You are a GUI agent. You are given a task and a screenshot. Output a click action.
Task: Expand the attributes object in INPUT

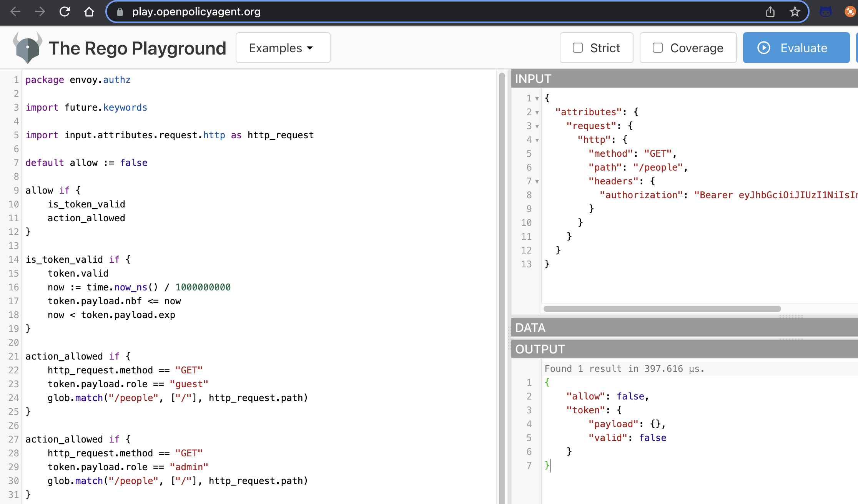tap(536, 112)
